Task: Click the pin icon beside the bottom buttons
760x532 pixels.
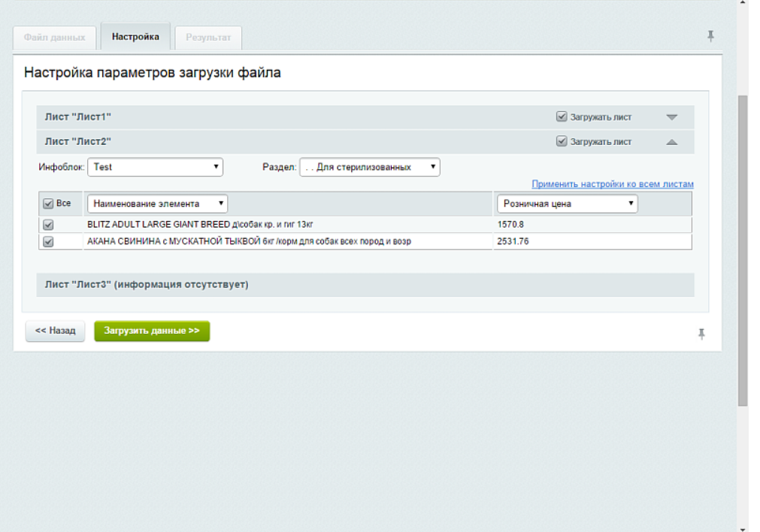Action: tap(701, 334)
